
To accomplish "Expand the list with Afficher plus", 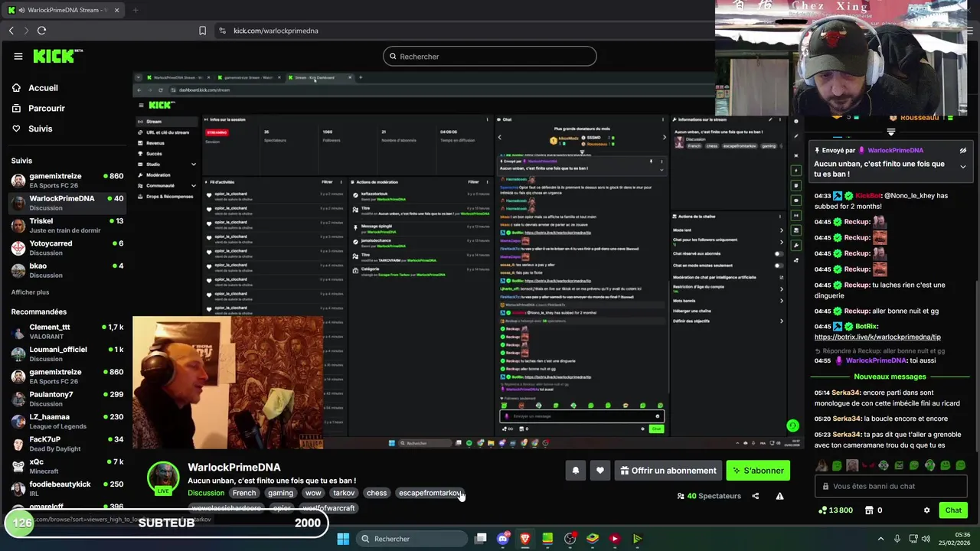I will point(30,292).
